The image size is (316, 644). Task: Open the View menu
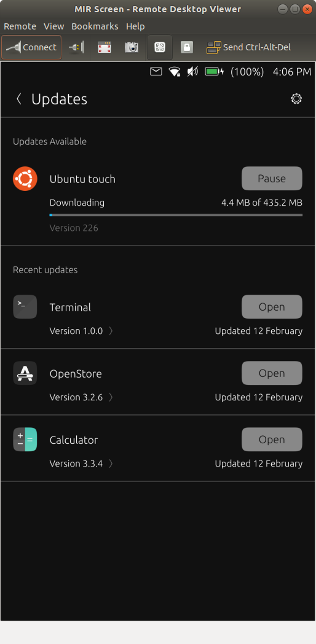[54, 26]
